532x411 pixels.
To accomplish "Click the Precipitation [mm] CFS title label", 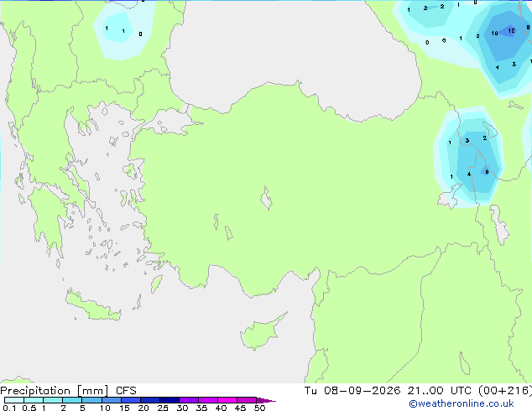I will pyautogui.click(x=68, y=391).
